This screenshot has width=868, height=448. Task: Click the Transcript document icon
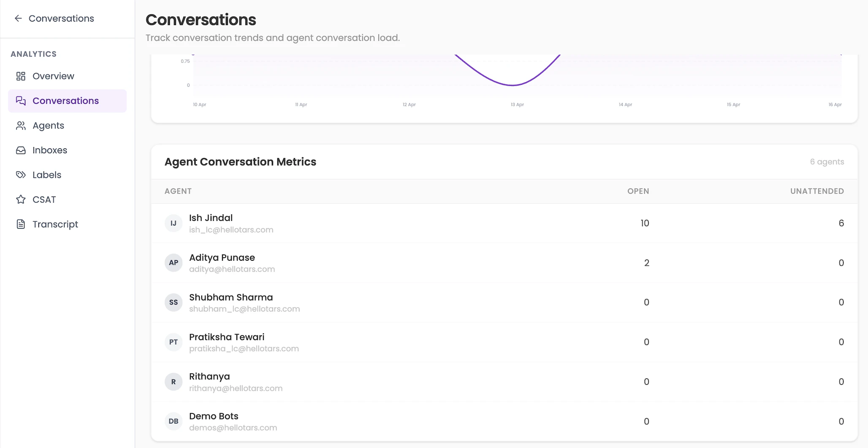(x=21, y=224)
